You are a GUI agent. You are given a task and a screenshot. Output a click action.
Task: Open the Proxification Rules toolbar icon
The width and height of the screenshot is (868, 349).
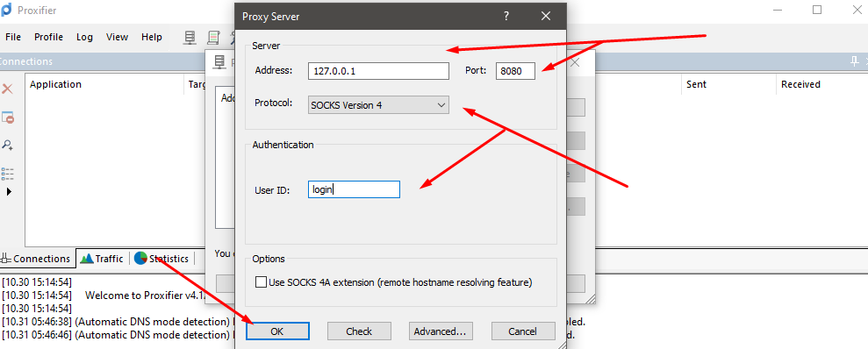click(x=213, y=37)
